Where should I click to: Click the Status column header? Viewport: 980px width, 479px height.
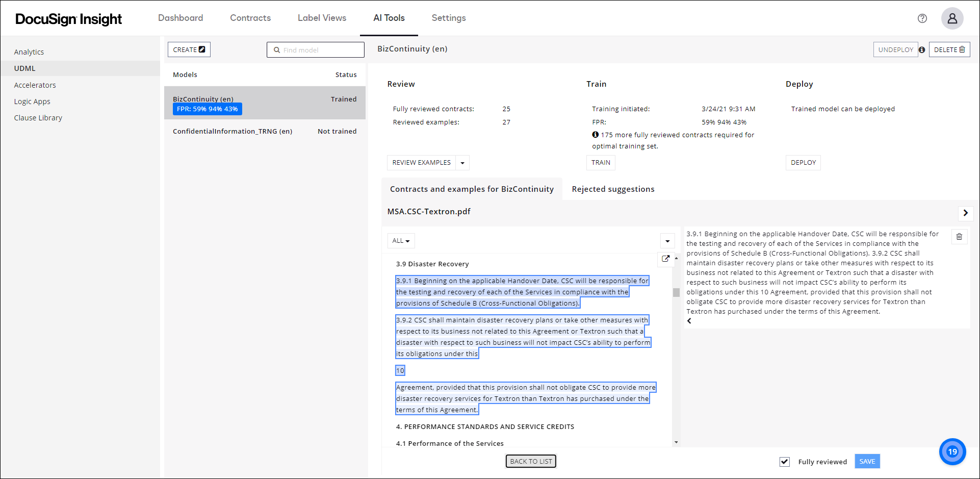[346, 75]
